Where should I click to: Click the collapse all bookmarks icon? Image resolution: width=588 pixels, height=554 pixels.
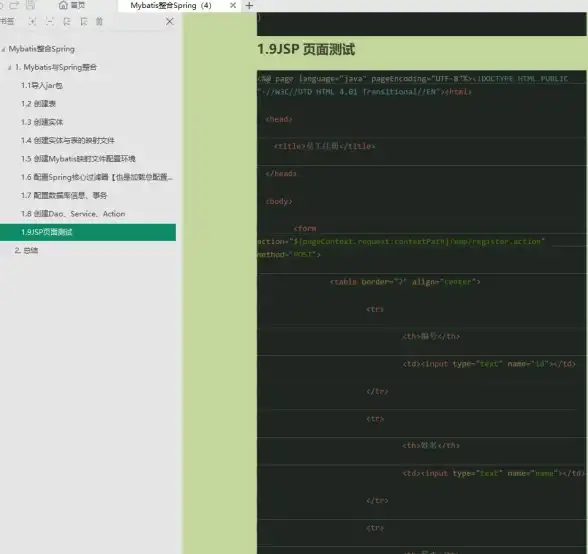[50, 22]
